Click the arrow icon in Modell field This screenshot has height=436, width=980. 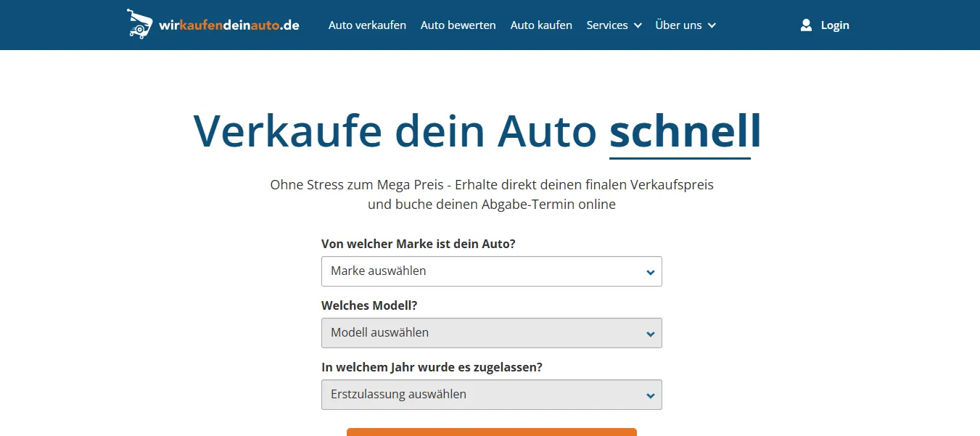tap(650, 334)
